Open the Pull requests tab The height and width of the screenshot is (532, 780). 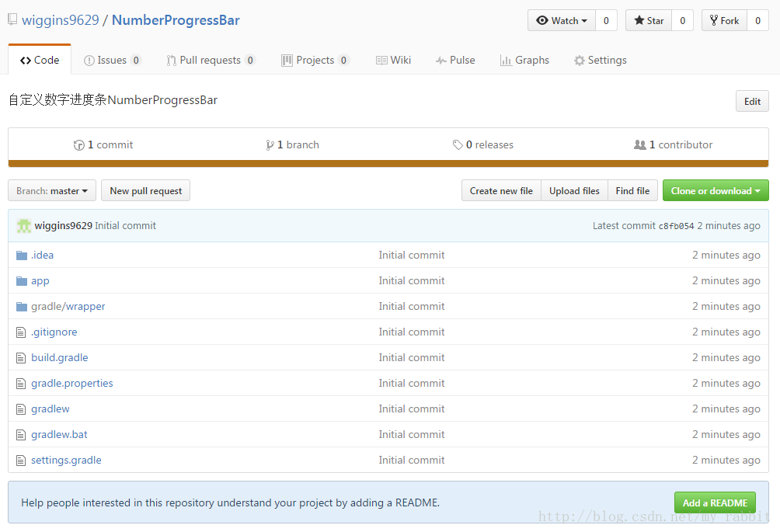(211, 60)
